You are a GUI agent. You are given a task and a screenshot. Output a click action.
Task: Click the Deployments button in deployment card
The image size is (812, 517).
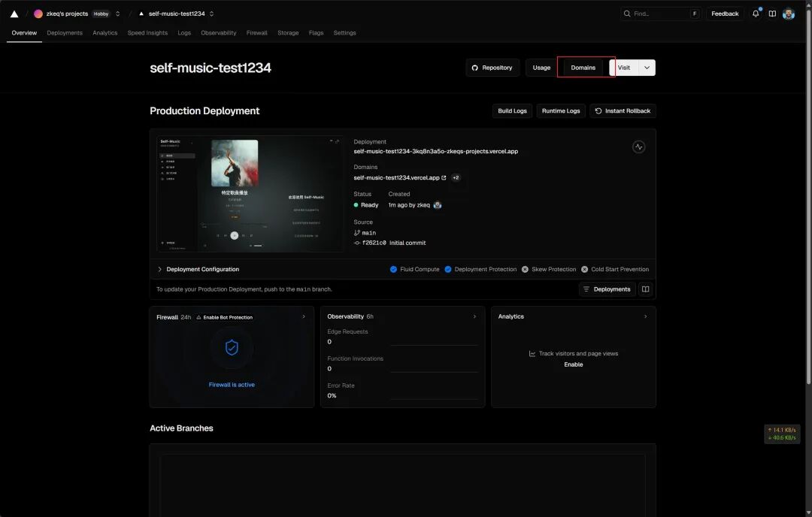pos(607,289)
